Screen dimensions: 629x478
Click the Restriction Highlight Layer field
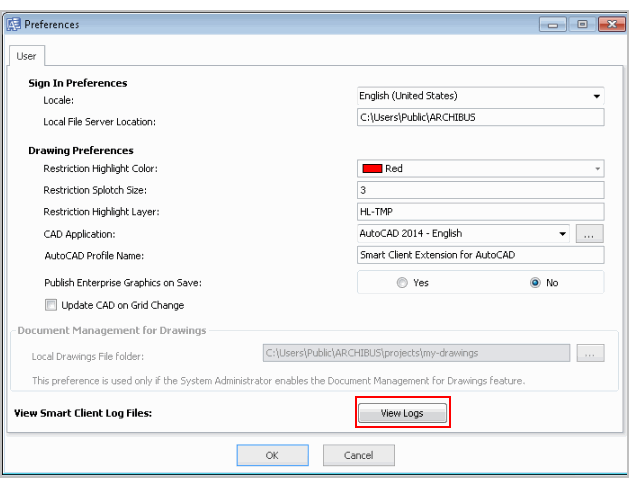(x=480, y=212)
